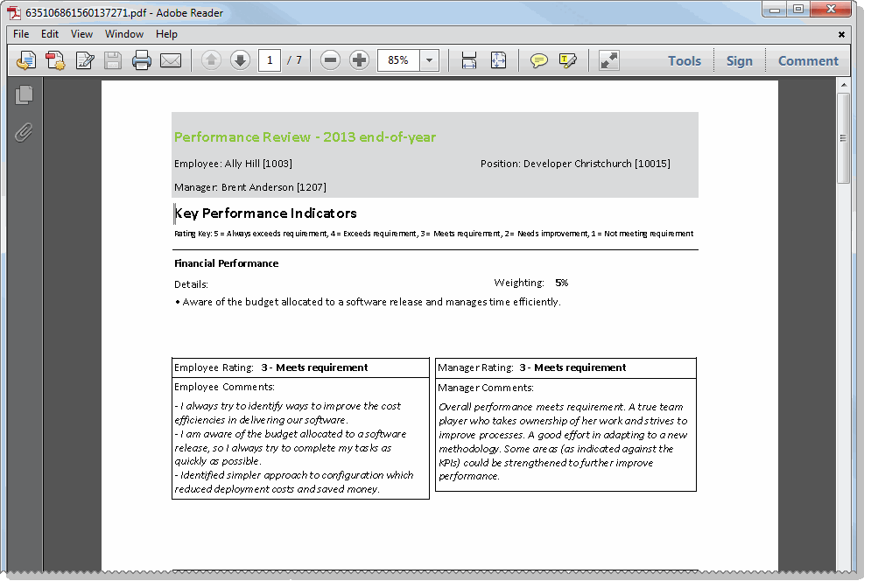The image size is (871, 588).
Task: Click the Create PDF online icon
Action: [x=55, y=60]
